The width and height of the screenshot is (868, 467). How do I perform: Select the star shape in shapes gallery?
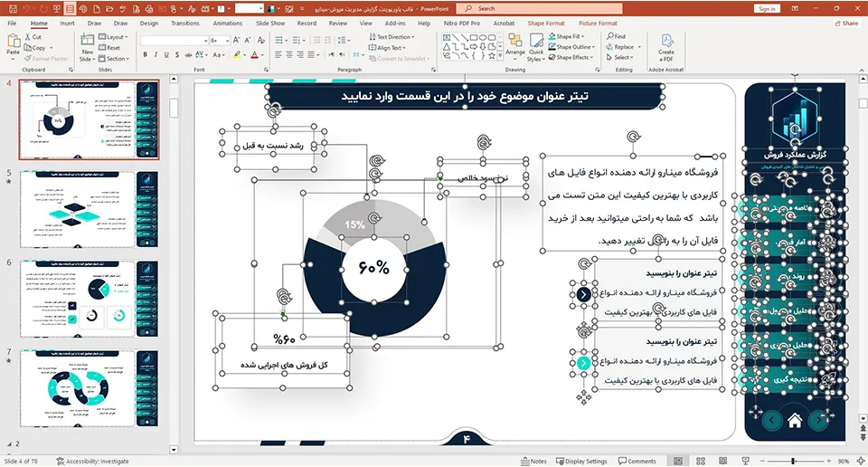coord(492,56)
